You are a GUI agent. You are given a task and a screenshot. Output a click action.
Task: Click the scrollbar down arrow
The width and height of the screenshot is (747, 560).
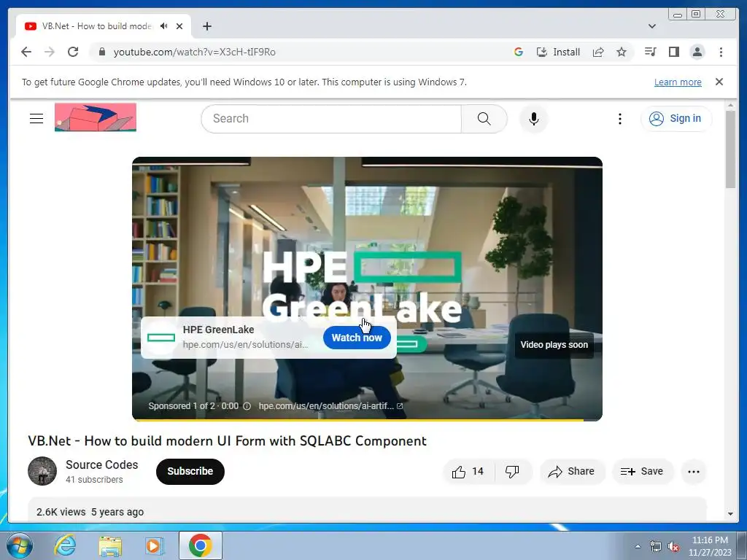[730, 514]
